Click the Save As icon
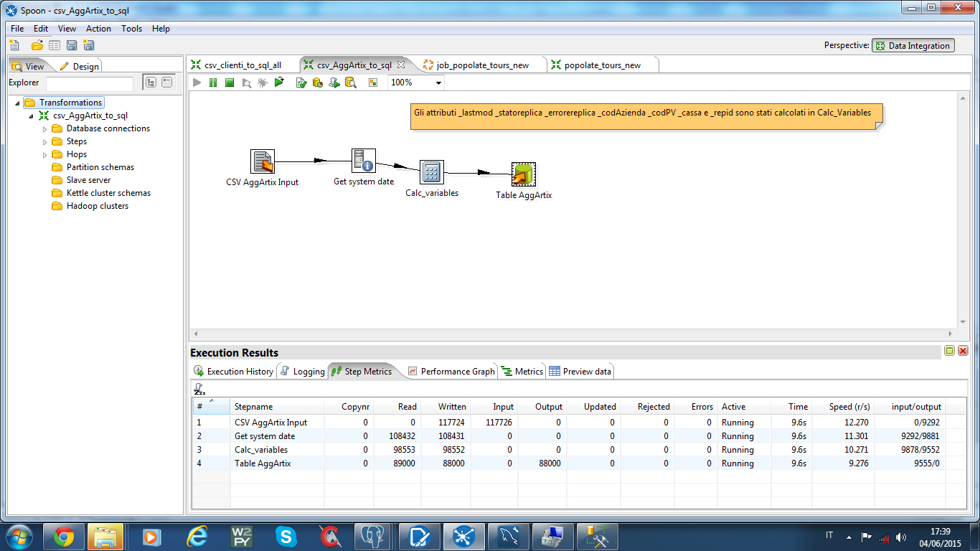This screenshot has height=551, width=980. click(89, 45)
